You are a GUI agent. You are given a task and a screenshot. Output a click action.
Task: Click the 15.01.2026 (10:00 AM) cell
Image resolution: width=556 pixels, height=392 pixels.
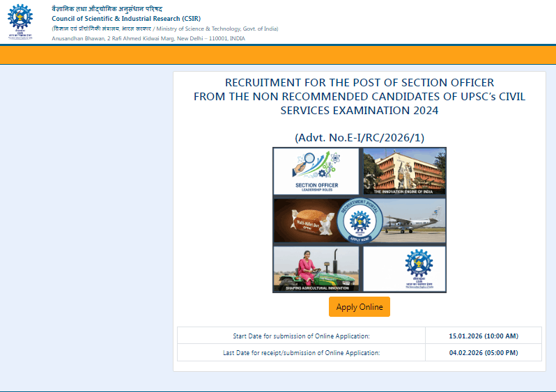pos(484,336)
